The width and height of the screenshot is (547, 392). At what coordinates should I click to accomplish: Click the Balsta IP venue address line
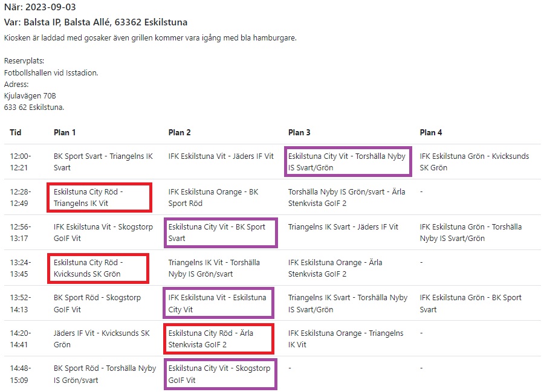[x=95, y=22]
